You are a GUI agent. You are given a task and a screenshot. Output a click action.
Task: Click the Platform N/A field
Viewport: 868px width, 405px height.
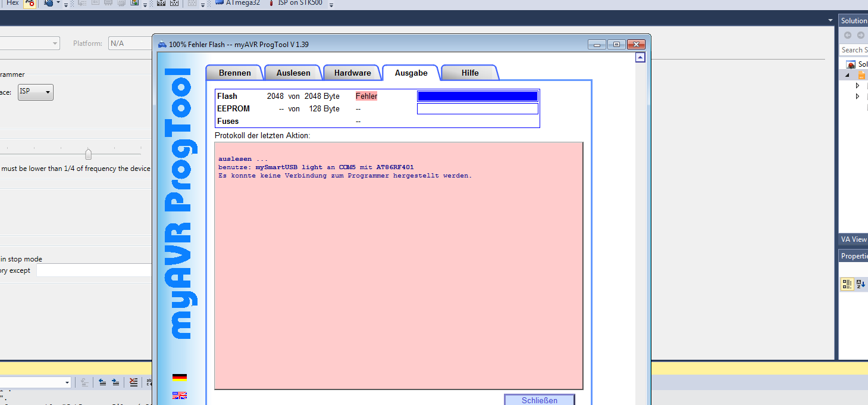pos(130,43)
